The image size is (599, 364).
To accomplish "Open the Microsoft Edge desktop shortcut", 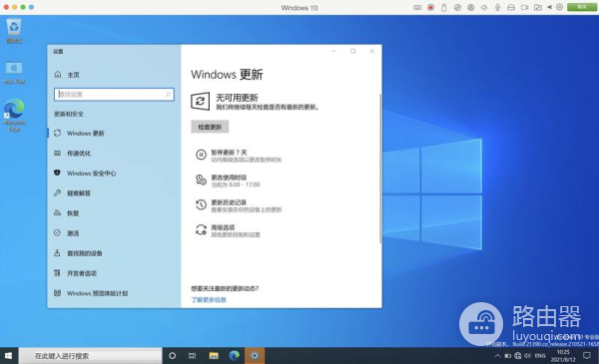I will pos(14,115).
